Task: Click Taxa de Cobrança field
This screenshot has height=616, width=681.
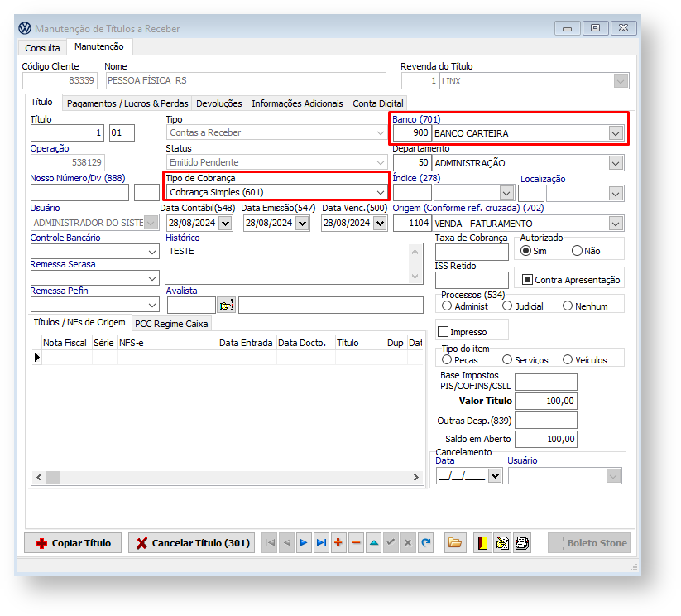Action: (x=472, y=253)
